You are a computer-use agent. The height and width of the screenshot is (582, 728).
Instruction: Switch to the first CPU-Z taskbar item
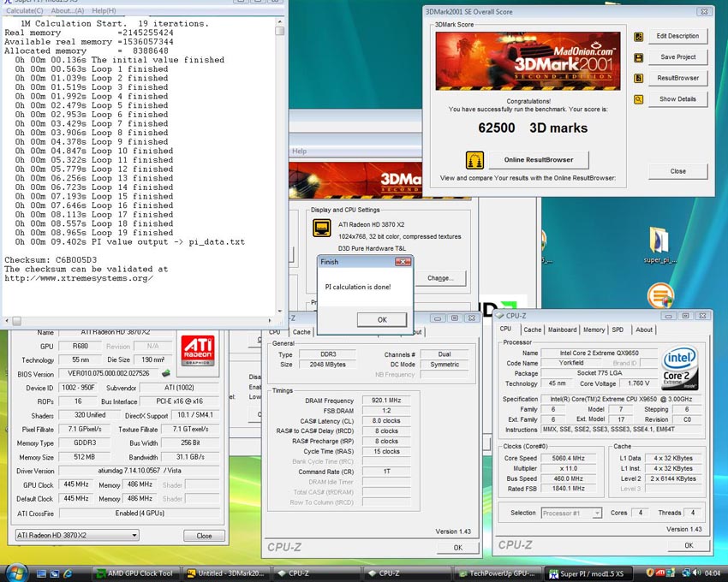coord(316,573)
